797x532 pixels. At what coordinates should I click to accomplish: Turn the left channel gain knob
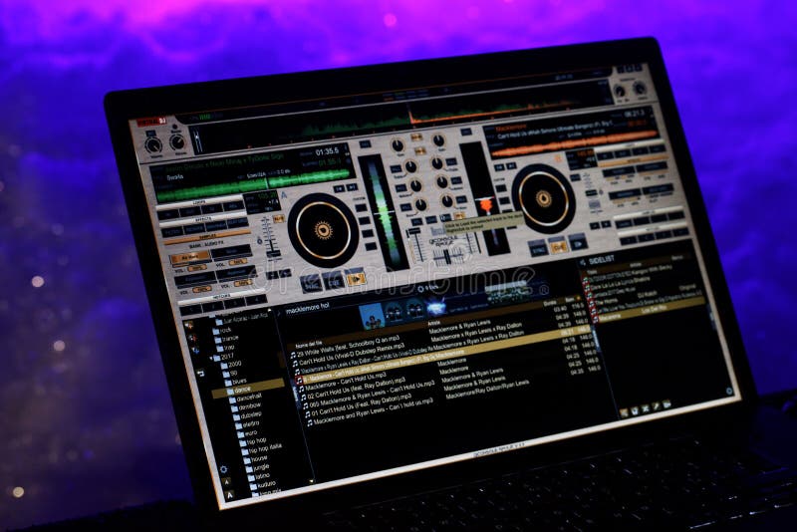tap(398, 146)
